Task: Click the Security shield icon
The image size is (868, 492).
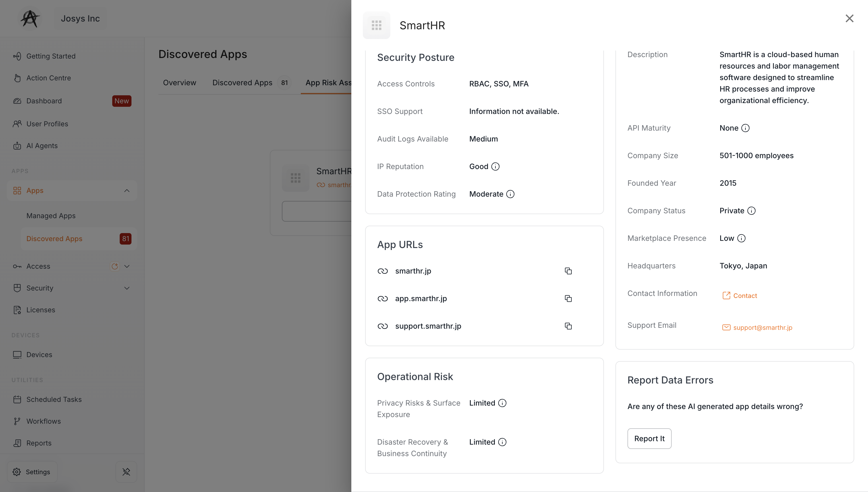Action: tap(17, 288)
